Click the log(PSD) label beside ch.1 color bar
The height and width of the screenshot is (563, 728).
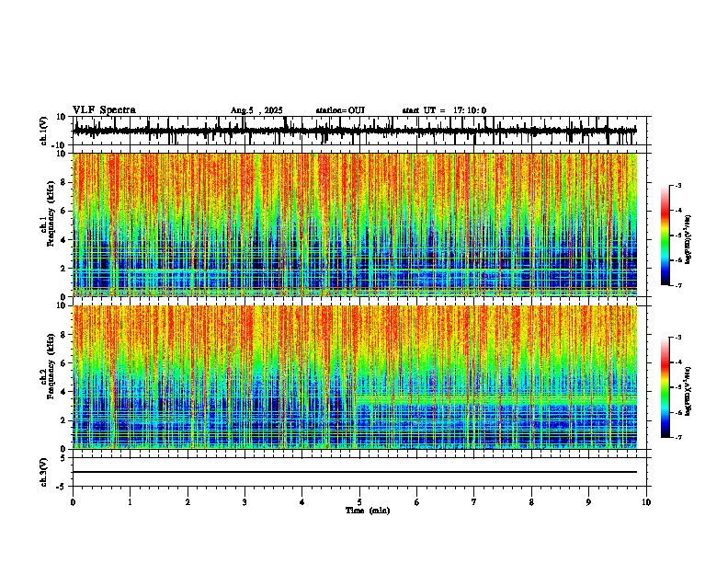coord(688,240)
